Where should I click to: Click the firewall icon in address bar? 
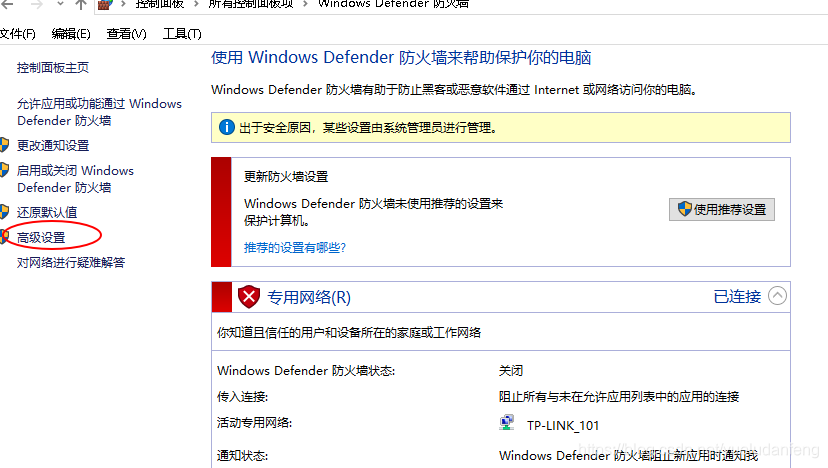105,5
